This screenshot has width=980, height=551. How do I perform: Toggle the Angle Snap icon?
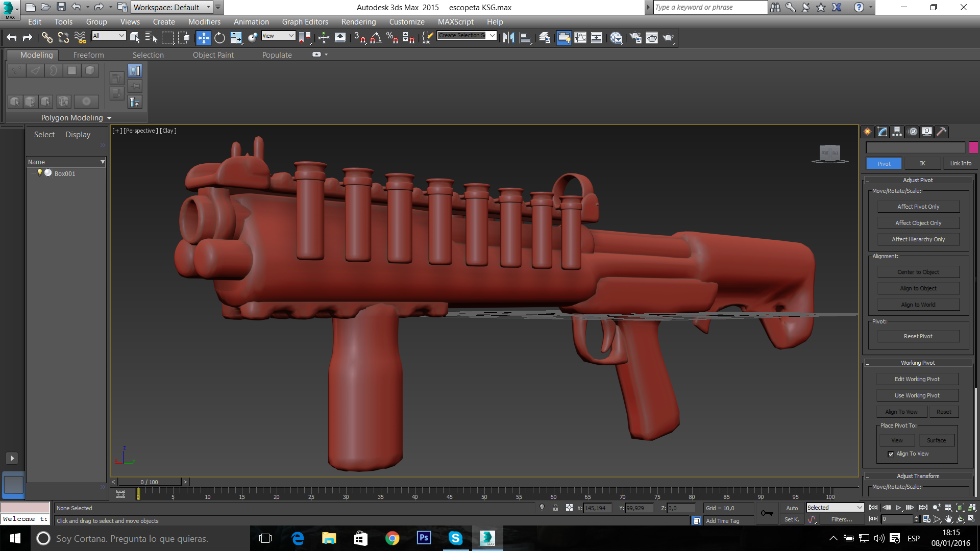pos(376,38)
